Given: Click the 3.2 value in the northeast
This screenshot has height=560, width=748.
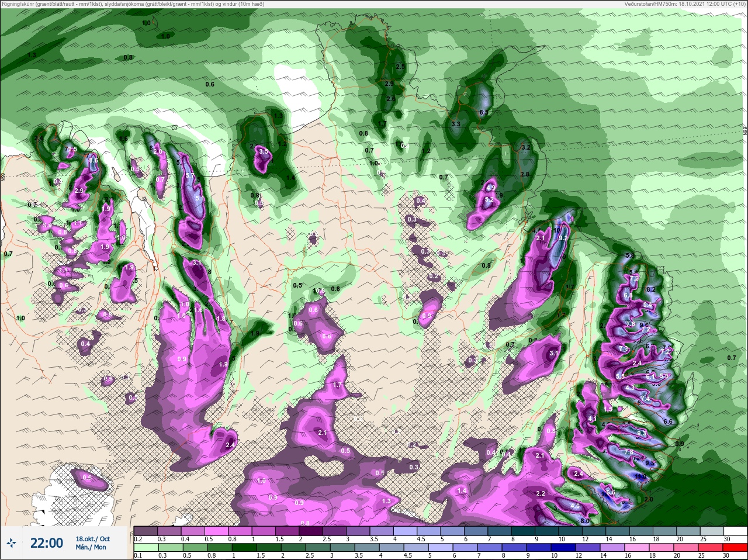Looking at the screenshot, I should pyautogui.click(x=525, y=147).
